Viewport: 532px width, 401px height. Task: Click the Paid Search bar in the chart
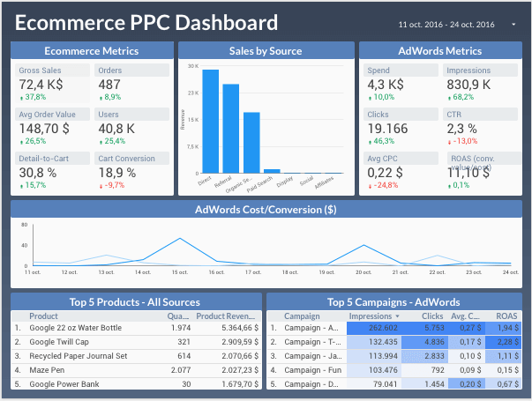pos(272,171)
